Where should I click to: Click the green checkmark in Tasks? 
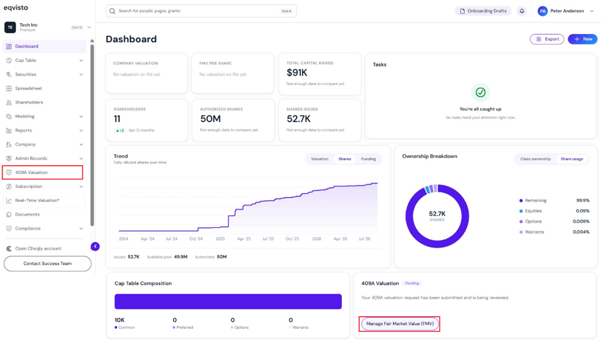point(480,92)
